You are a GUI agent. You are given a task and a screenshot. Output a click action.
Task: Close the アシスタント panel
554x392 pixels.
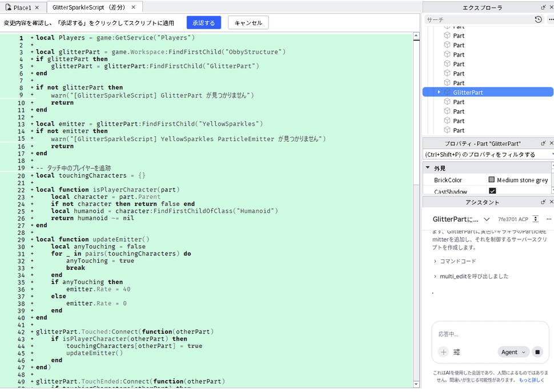[x=551, y=202]
